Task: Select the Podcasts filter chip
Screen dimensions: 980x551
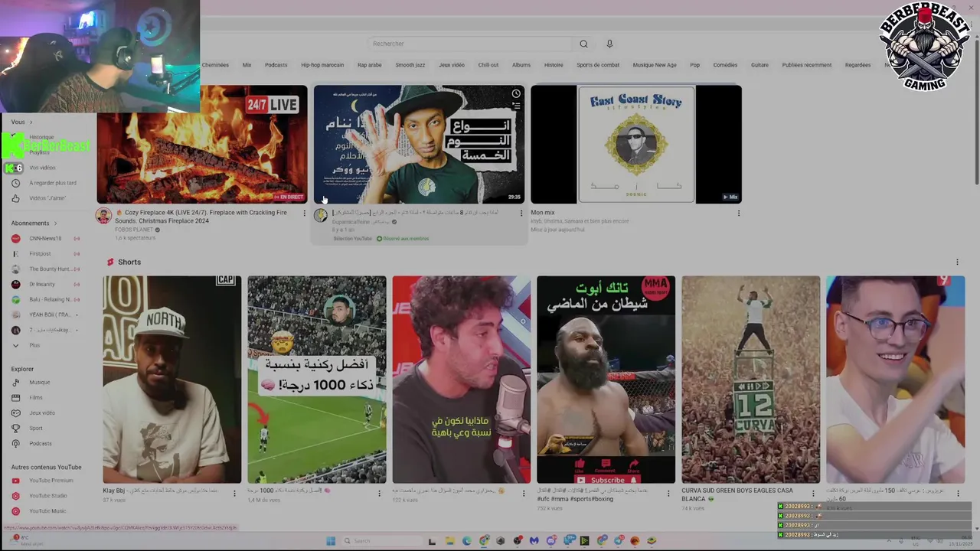Action: tap(276, 65)
